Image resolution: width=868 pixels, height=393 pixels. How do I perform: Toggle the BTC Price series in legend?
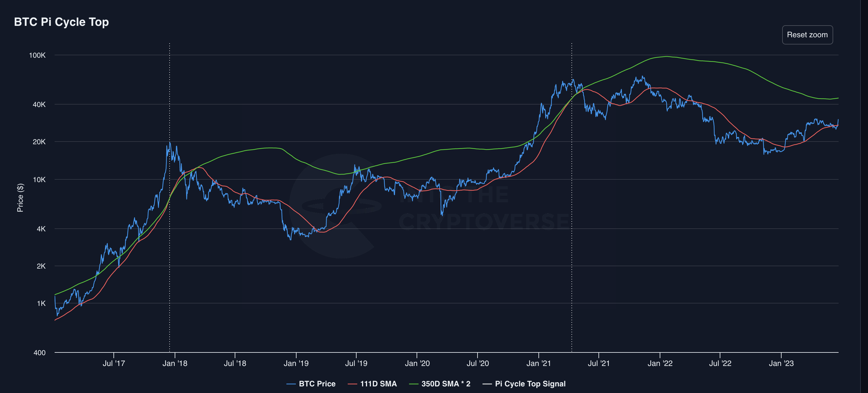coord(317,384)
